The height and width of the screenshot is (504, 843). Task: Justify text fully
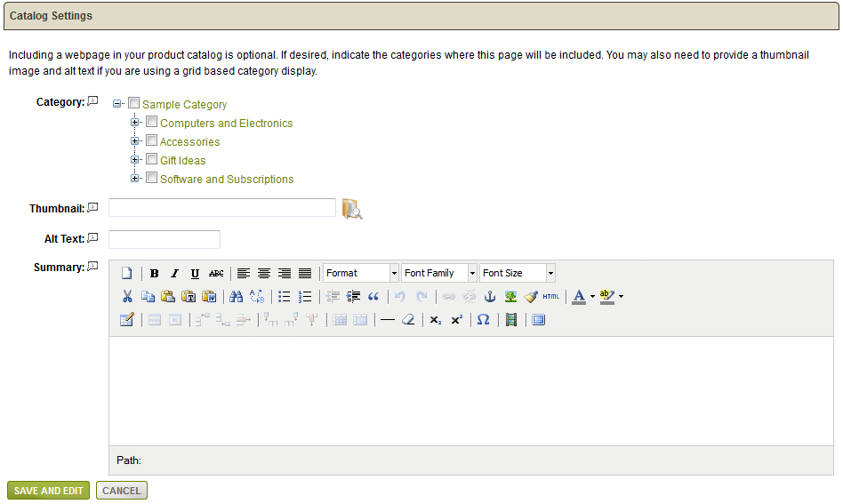[x=305, y=274]
